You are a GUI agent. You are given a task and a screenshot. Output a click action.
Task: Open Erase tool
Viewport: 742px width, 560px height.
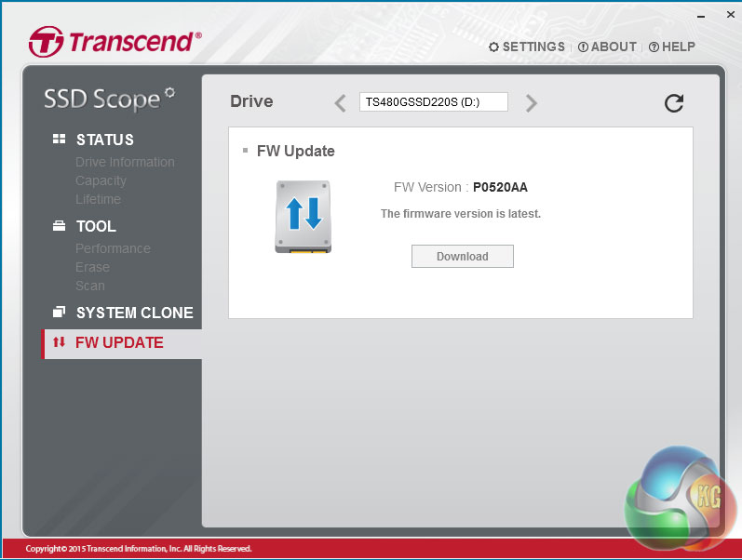pyautogui.click(x=92, y=267)
